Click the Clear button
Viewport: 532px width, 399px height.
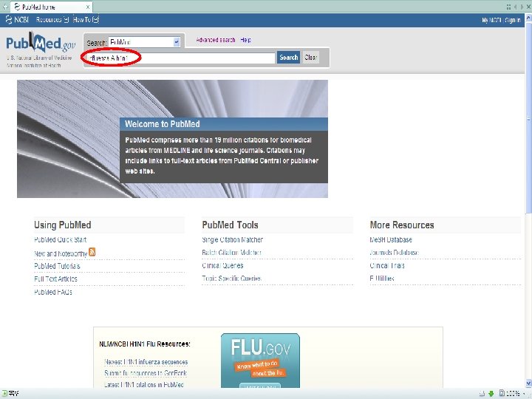pos(311,58)
